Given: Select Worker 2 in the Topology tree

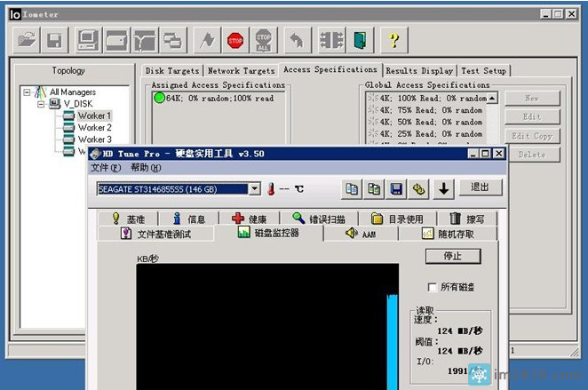Looking at the screenshot, I should tap(93, 128).
